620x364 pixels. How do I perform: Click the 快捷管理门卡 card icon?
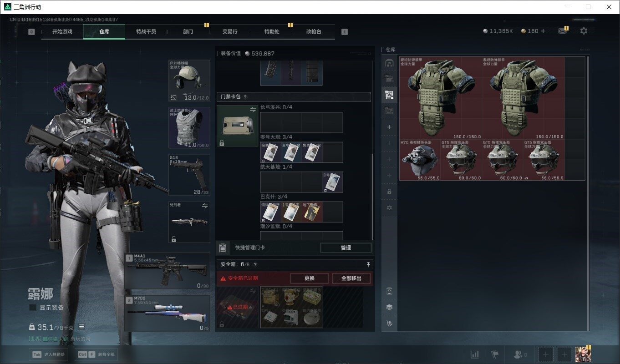[222, 248]
